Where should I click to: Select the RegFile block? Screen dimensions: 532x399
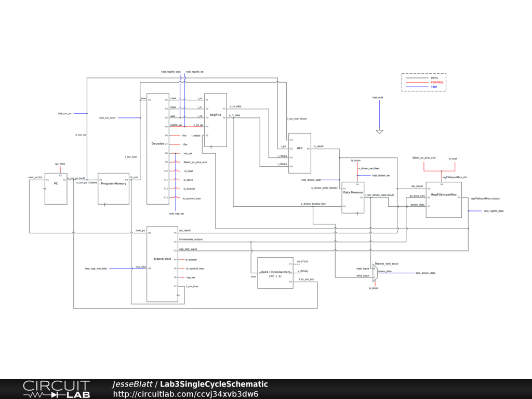[215, 119]
